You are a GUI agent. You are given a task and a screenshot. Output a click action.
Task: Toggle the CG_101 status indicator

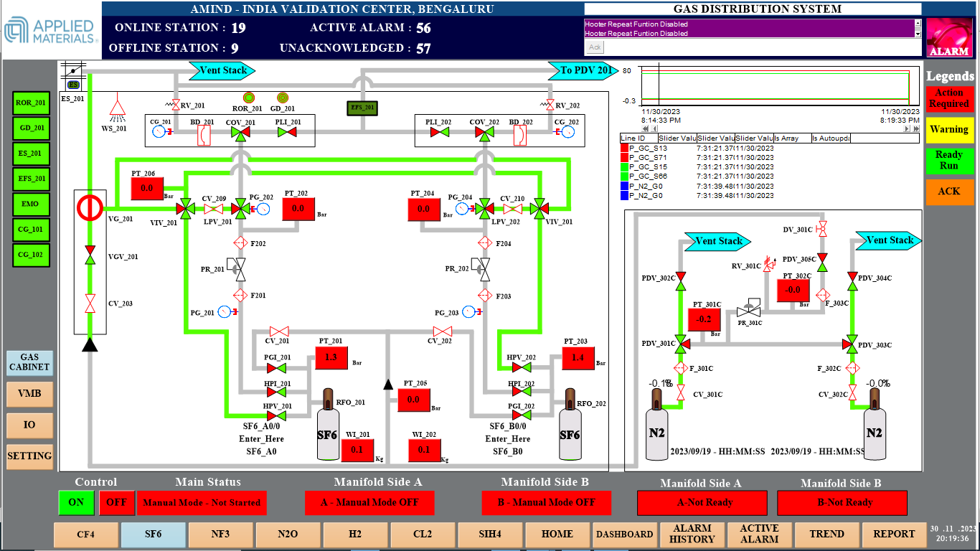pyautogui.click(x=31, y=230)
